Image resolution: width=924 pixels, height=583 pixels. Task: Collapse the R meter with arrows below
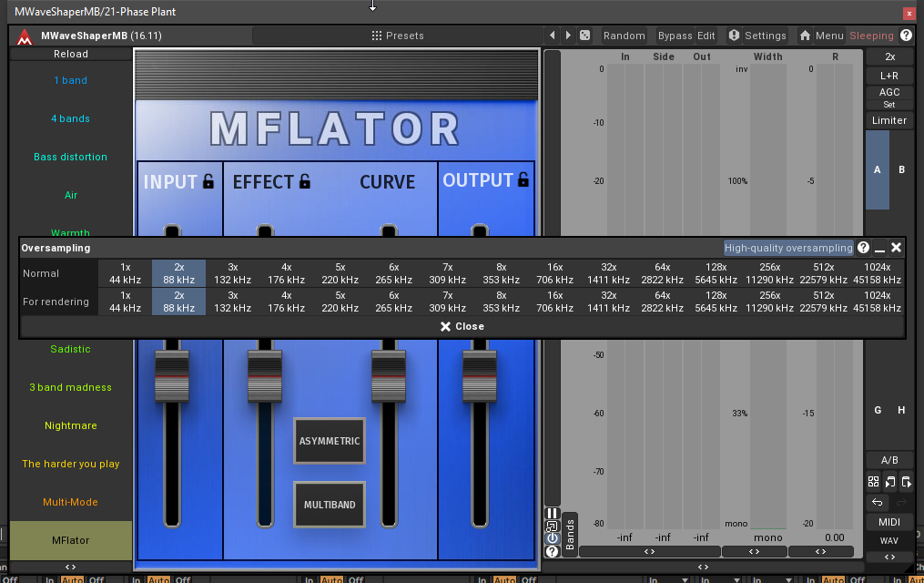pos(821,552)
